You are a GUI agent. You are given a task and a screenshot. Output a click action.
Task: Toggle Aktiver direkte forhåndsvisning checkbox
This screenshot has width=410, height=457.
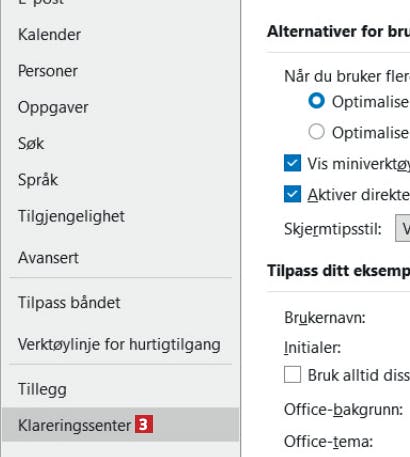tap(292, 194)
